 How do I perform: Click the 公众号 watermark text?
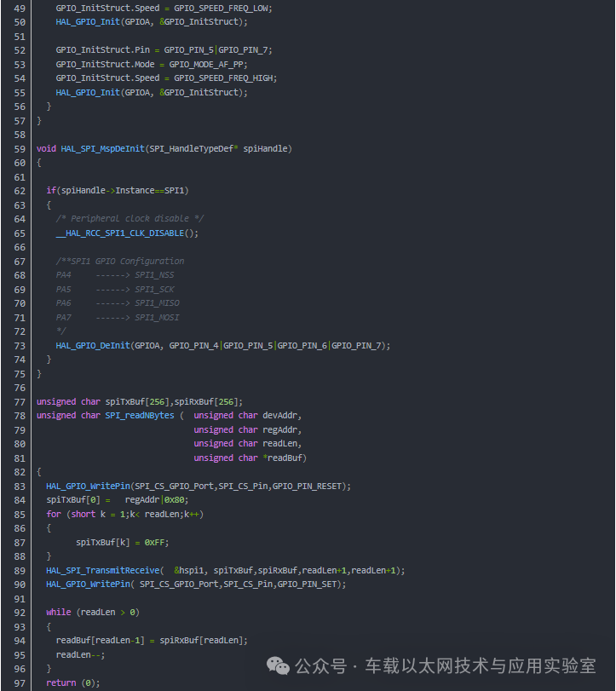pyautogui.click(x=320, y=666)
